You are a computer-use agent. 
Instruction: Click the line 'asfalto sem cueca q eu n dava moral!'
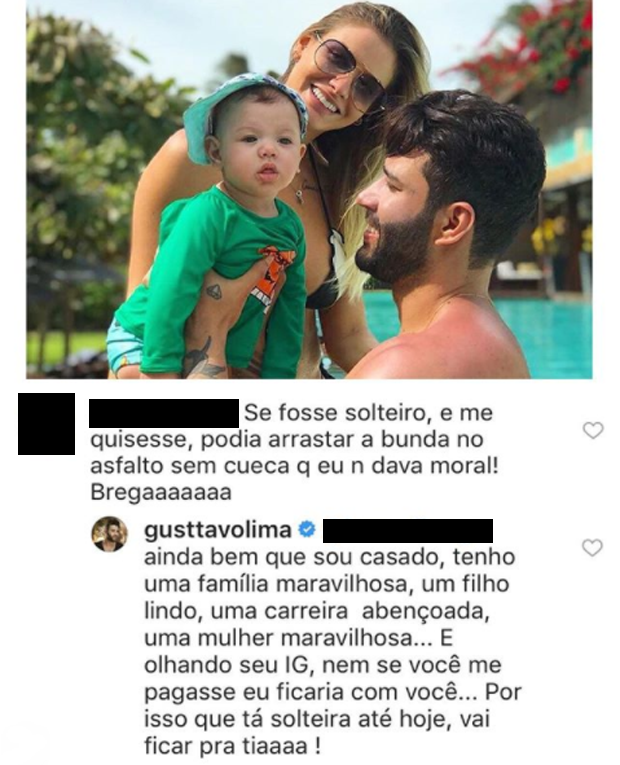(x=295, y=466)
